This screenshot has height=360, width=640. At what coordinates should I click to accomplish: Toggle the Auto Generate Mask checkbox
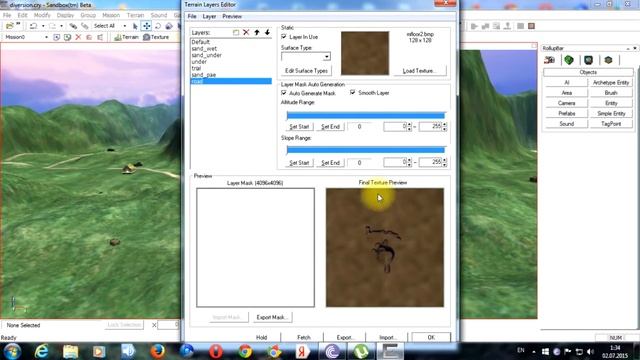[x=284, y=93]
